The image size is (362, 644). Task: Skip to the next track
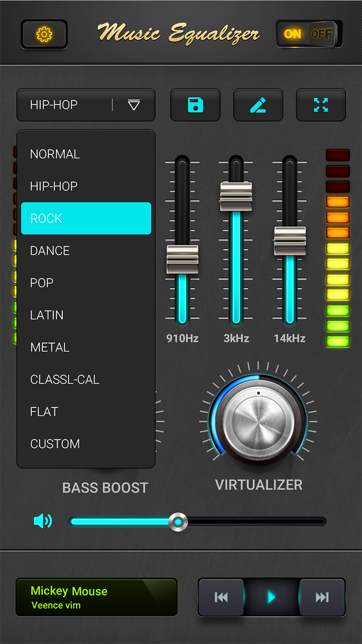coord(322,597)
